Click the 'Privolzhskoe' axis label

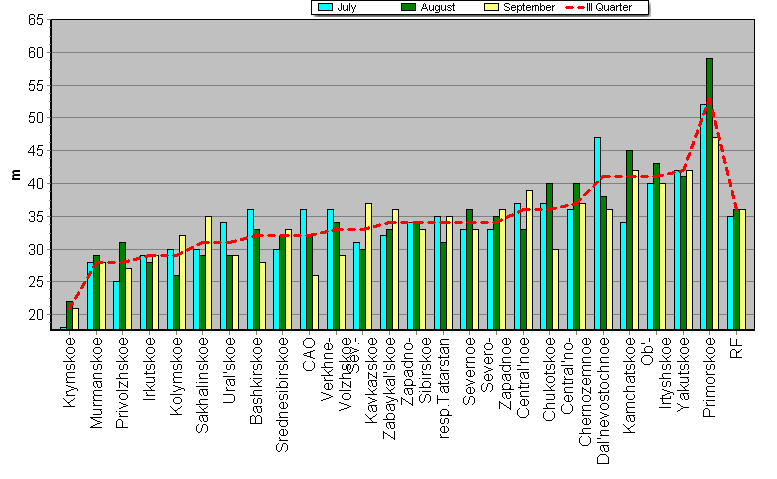pos(122,382)
